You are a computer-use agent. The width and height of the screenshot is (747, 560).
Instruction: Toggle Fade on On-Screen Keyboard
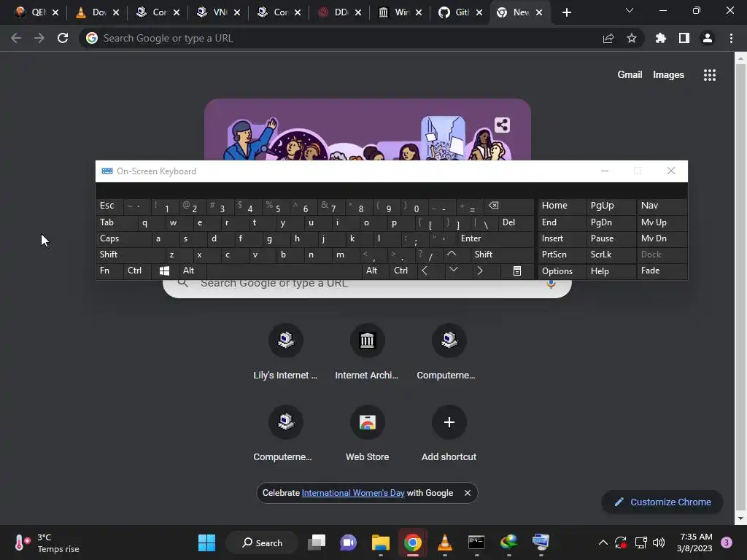(662, 271)
